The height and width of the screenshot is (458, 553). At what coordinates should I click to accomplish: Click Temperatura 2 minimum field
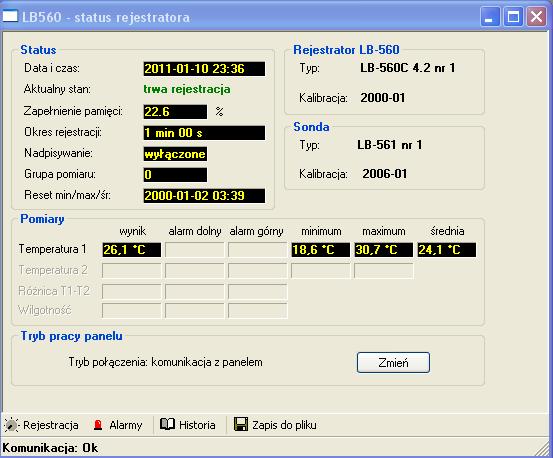pos(321,270)
